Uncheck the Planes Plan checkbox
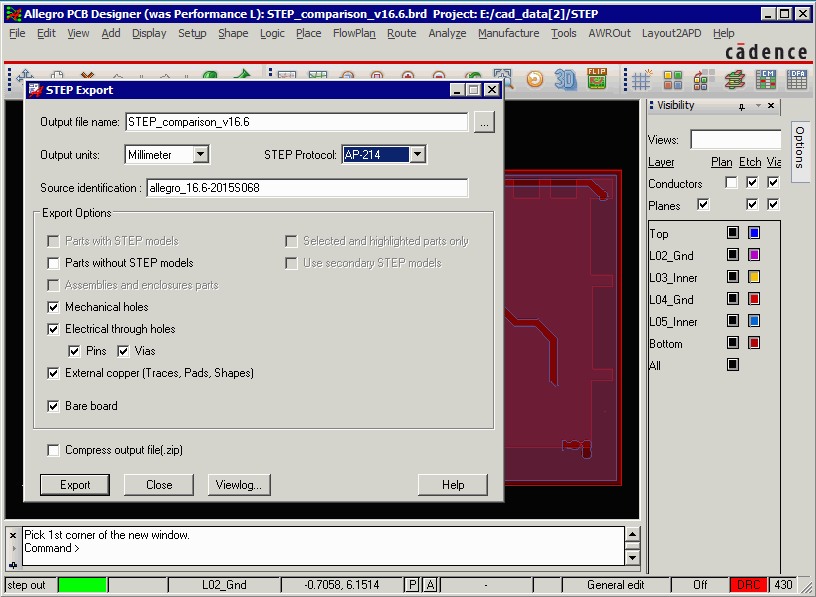Viewport: 816px width, 597px height. (703, 205)
